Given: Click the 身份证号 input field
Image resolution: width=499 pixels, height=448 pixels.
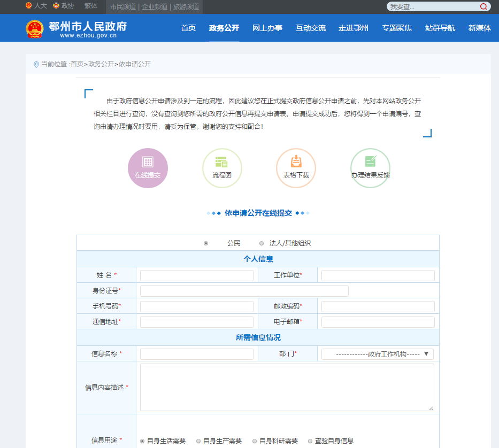Looking at the screenshot, I should click(244, 291).
